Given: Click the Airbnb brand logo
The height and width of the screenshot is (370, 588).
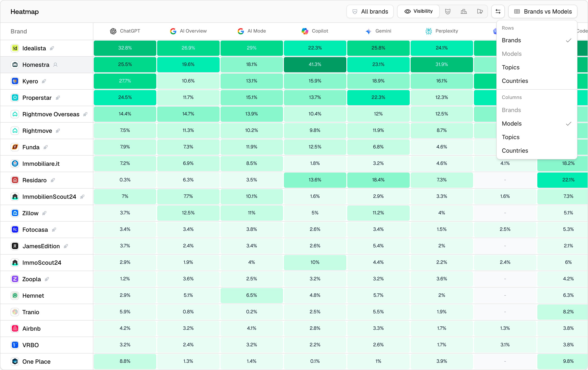Looking at the screenshot, I should [x=15, y=329].
